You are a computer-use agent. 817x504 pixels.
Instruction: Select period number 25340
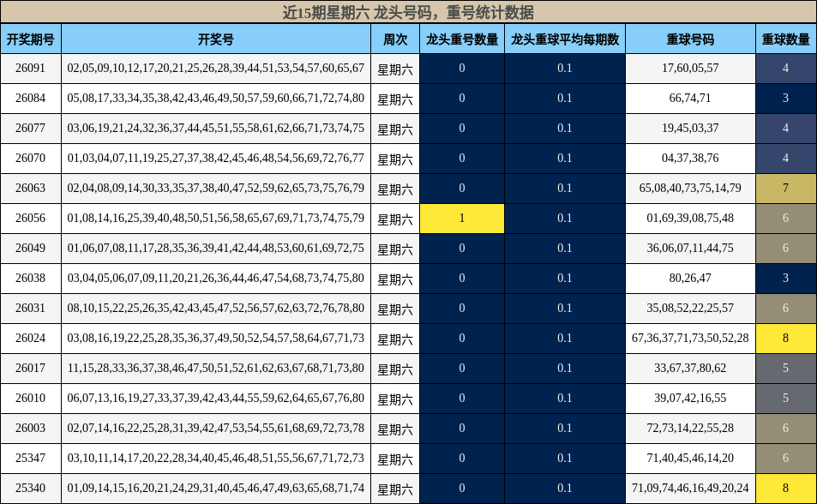32,489
